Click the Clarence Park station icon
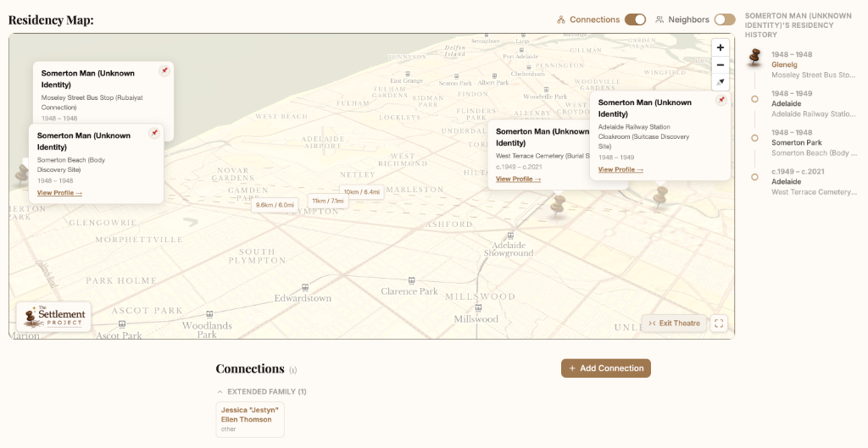868x448 pixels. [x=411, y=281]
